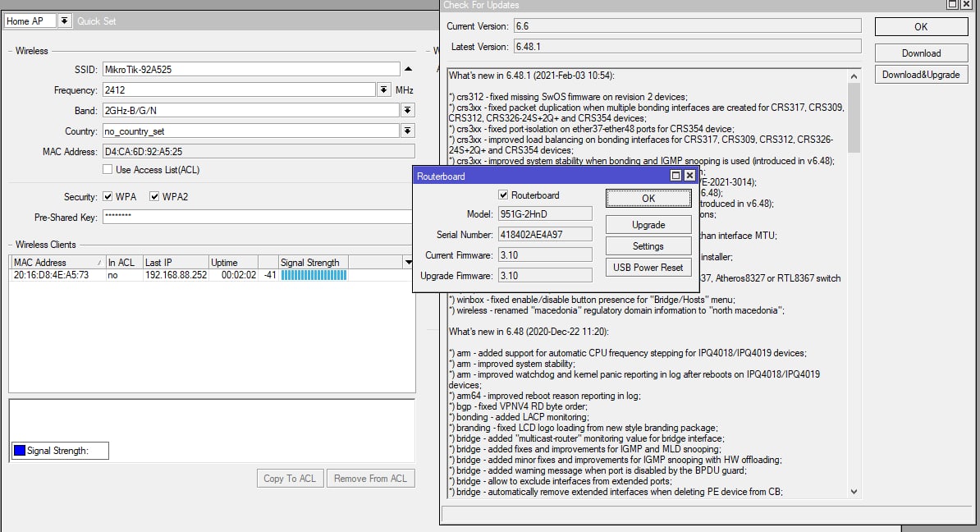Click the Download&Upgrade button
The width and height of the screenshot is (980, 532).
921,75
